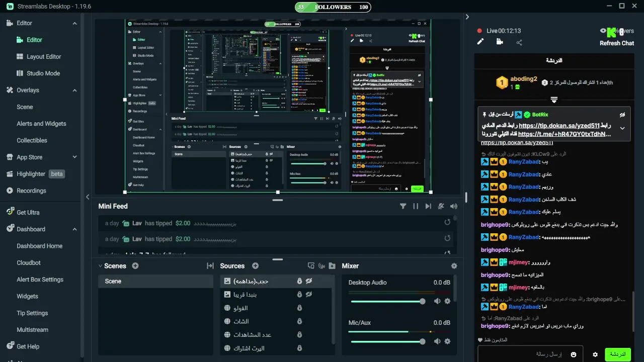The image size is (644, 362).
Task: Collapse the Dashboard sidebar section chevron
Action: [75, 229]
